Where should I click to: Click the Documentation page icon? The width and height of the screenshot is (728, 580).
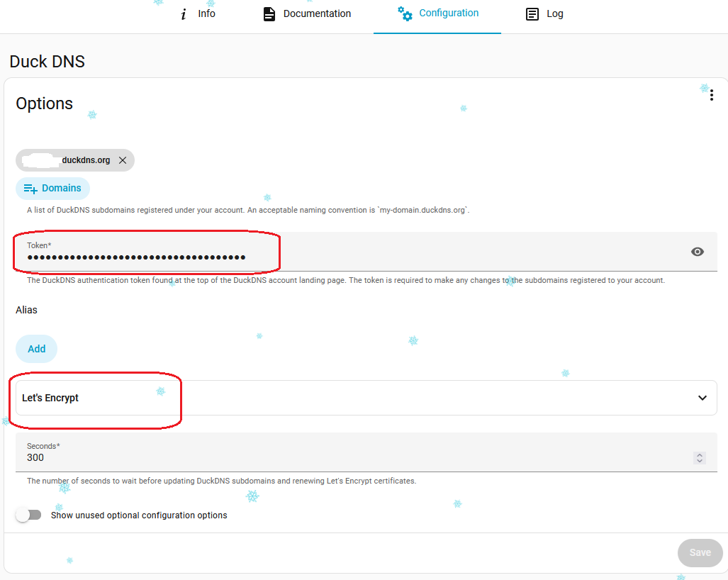(269, 14)
